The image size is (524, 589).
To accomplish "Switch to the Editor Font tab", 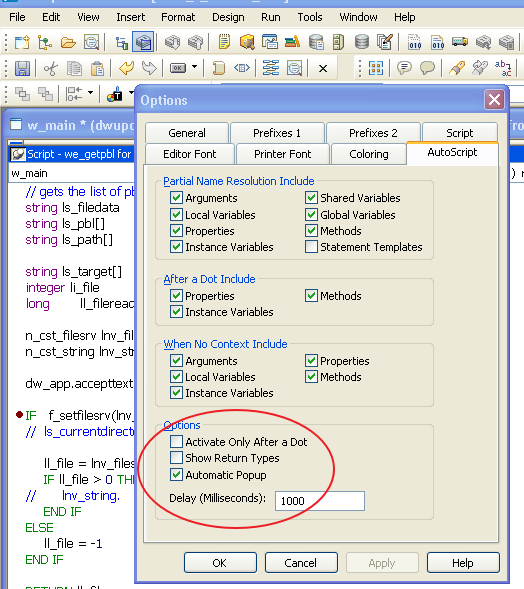I will (190, 154).
